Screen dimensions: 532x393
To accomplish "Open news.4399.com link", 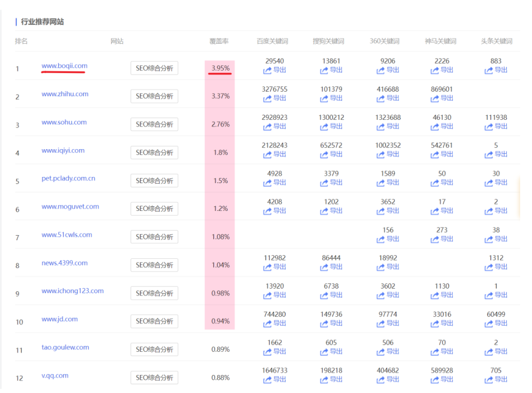I will pos(64,262).
